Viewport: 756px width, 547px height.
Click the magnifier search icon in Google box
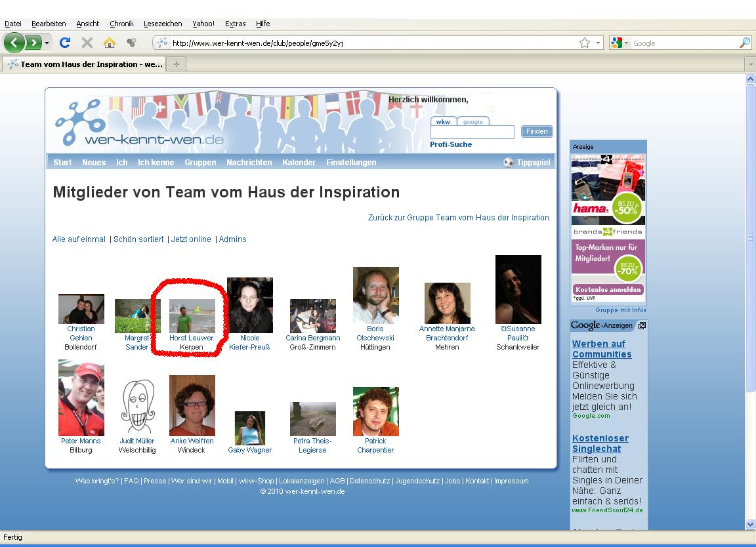744,43
